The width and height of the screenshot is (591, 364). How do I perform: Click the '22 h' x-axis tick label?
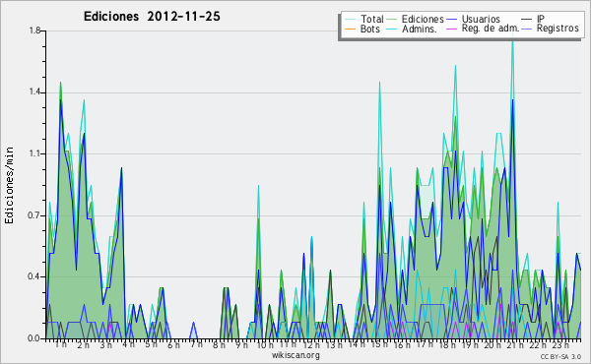[x=538, y=344]
